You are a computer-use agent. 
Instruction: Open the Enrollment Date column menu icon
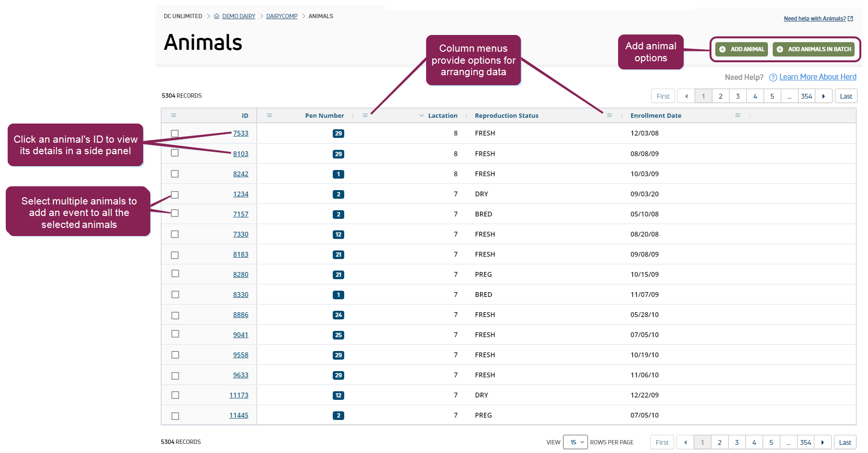(738, 115)
